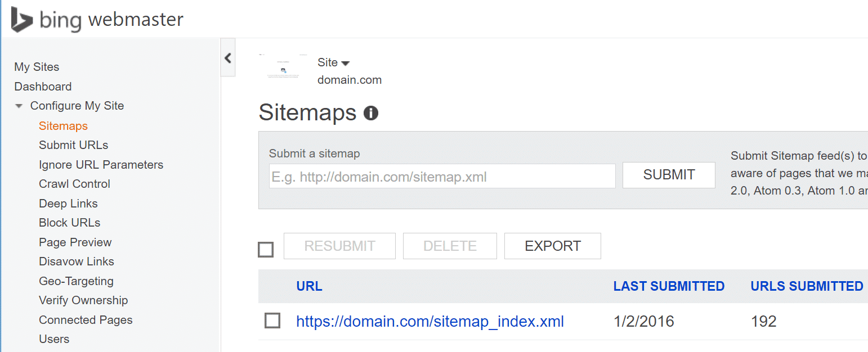Go to Verify Ownership settings
The image size is (868, 352).
click(x=83, y=300)
